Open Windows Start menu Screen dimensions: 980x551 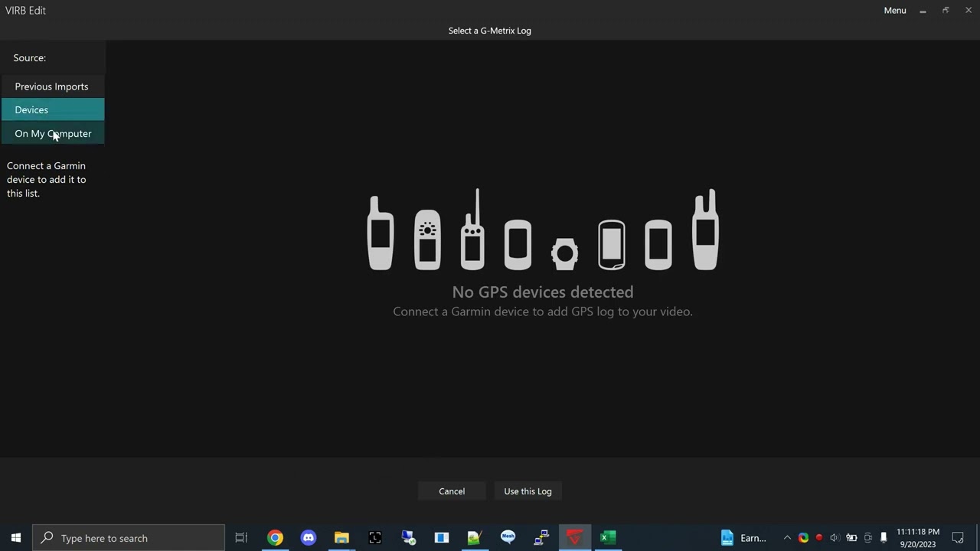click(x=16, y=538)
